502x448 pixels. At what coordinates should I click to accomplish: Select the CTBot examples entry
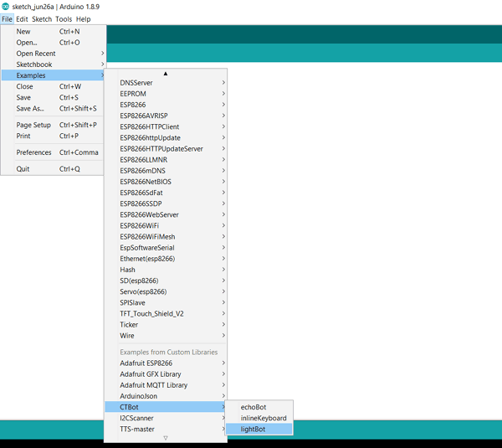pos(166,407)
